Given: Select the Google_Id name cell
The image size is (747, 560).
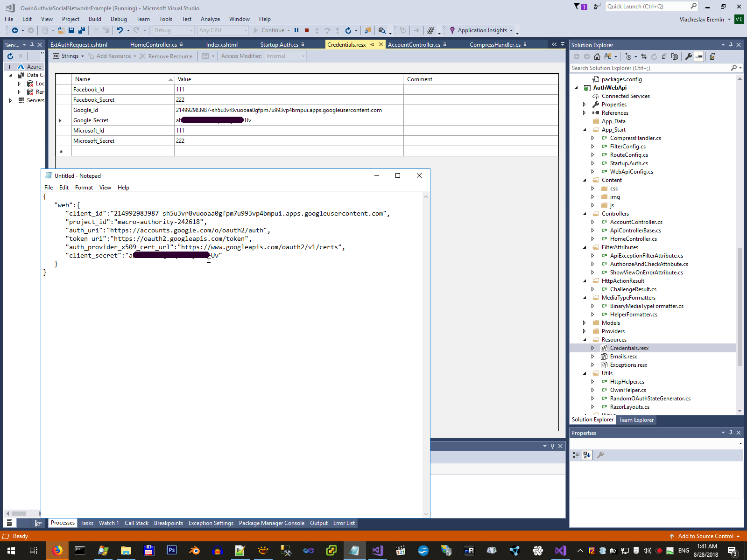Looking at the screenshot, I should pyautogui.click(x=123, y=110).
